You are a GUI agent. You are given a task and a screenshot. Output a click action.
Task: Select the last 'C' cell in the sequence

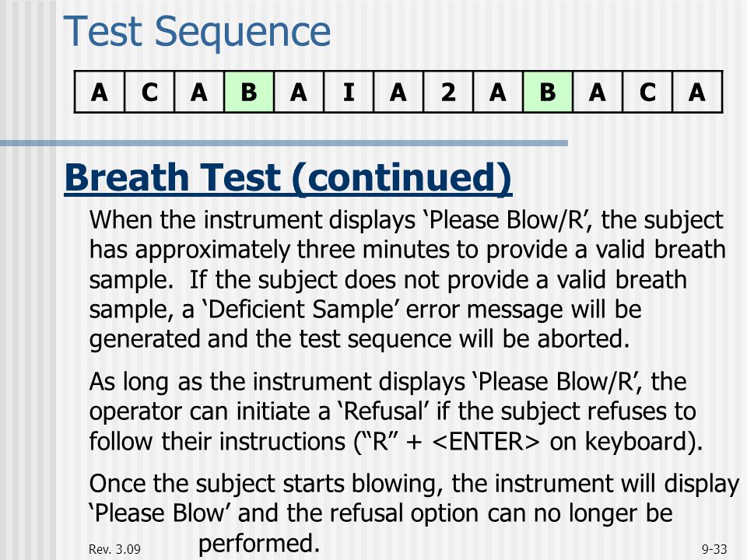[x=647, y=92]
